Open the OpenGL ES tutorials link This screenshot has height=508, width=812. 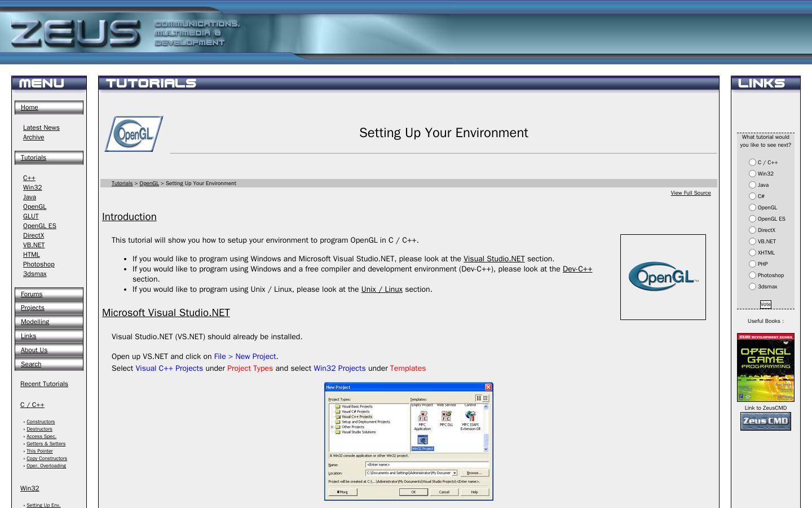pyautogui.click(x=39, y=226)
